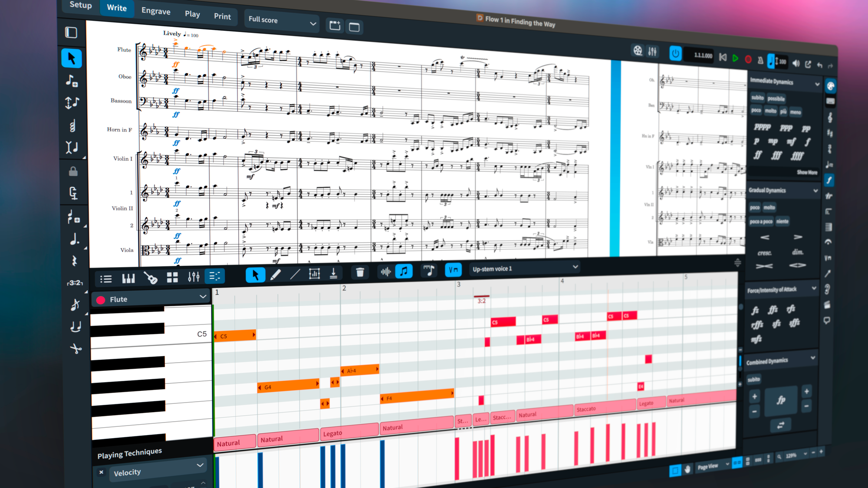This screenshot has width=868, height=488.
Task: Toggle the blue power activate button
Action: tap(675, 53)
